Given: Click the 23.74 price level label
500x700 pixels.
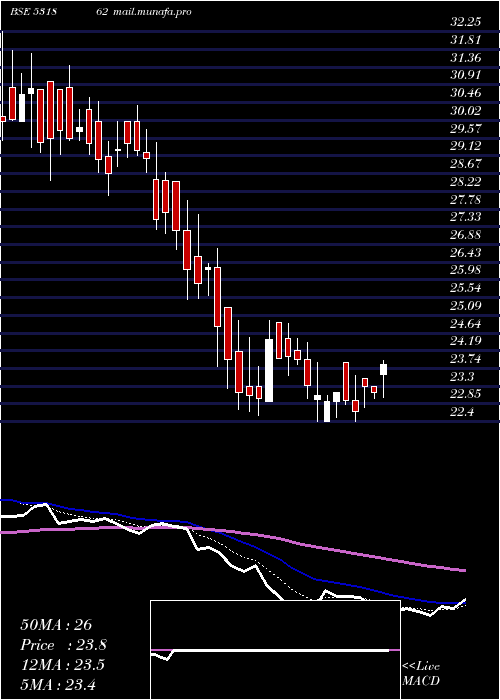Looking at the screenshot, I should 466,359.
